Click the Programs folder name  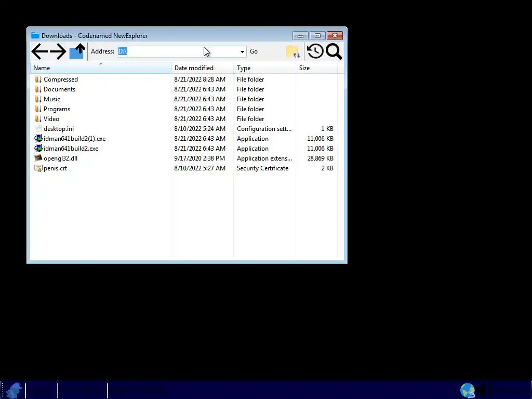(x=57, y=109)
